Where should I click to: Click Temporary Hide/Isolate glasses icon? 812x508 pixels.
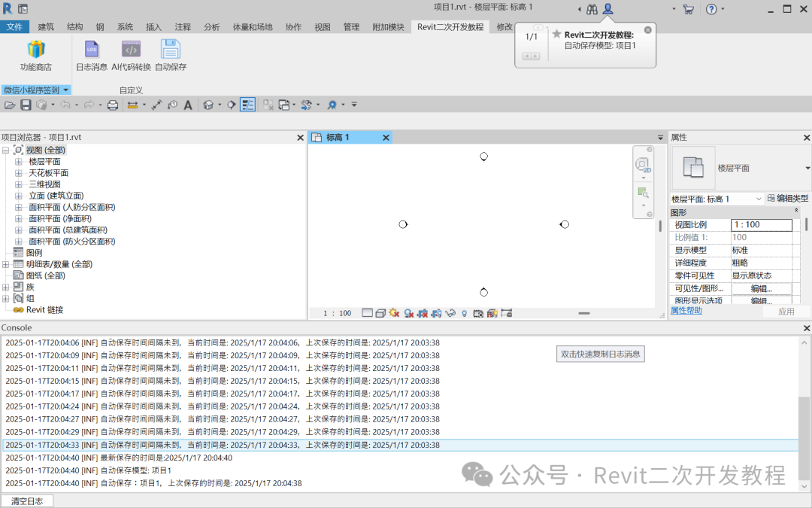pos(450,313)
